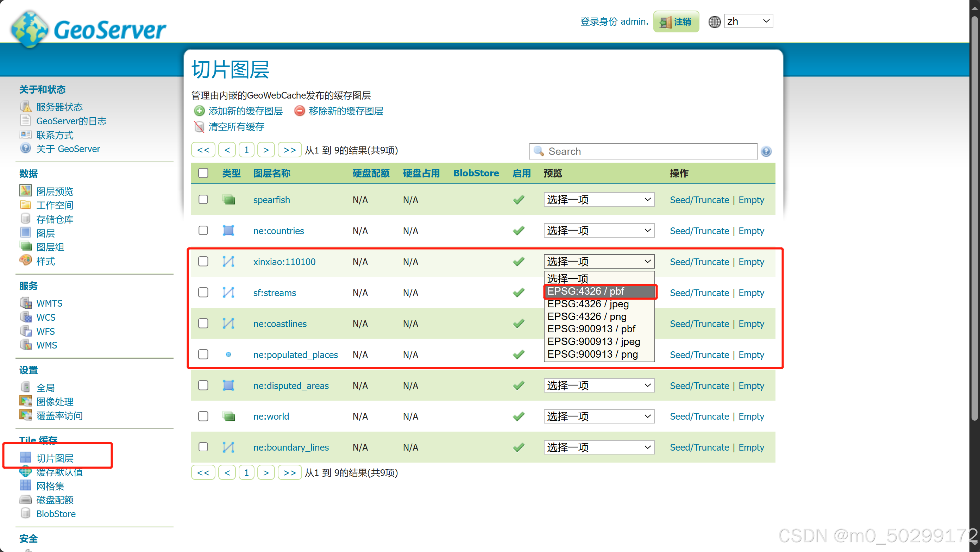Check the ne:countries row checkbox
Viewport: 980px width, 552px height.
203,231
